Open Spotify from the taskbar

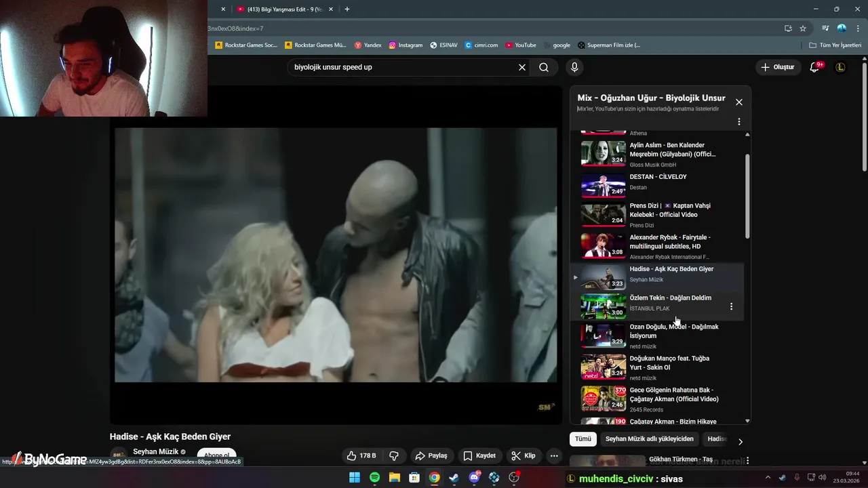375,478
